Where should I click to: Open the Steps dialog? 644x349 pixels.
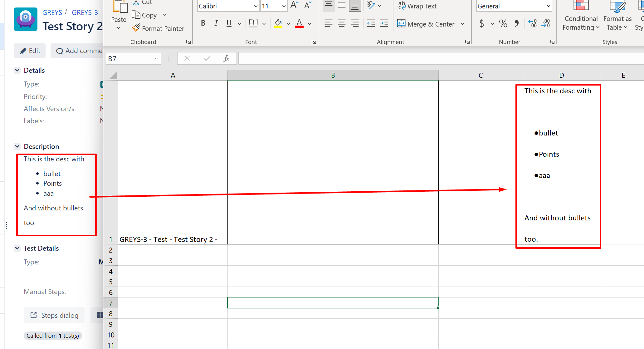54,315
